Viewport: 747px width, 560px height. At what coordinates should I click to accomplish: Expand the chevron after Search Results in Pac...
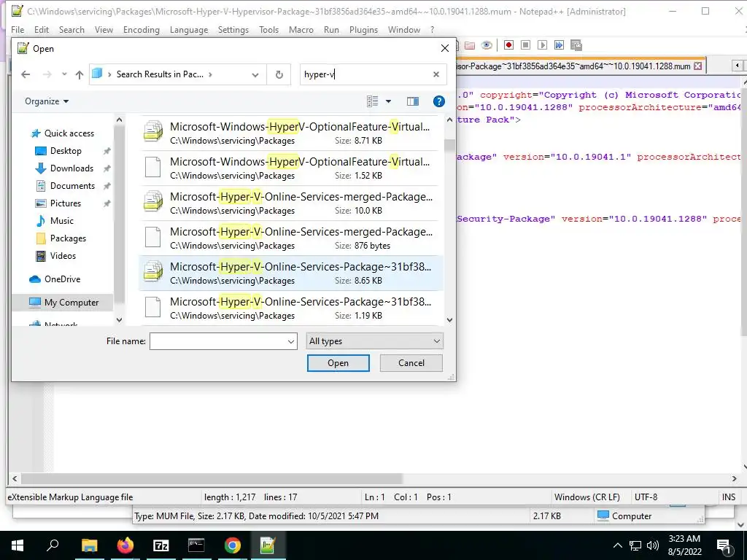click(210, 74)
